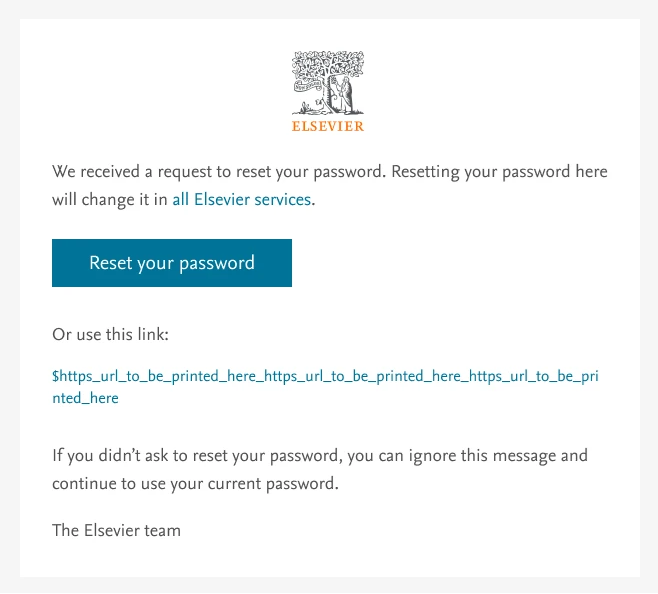
Task: Click the empty area right of 'The Elsevier team'
Action: pos(400,530)
